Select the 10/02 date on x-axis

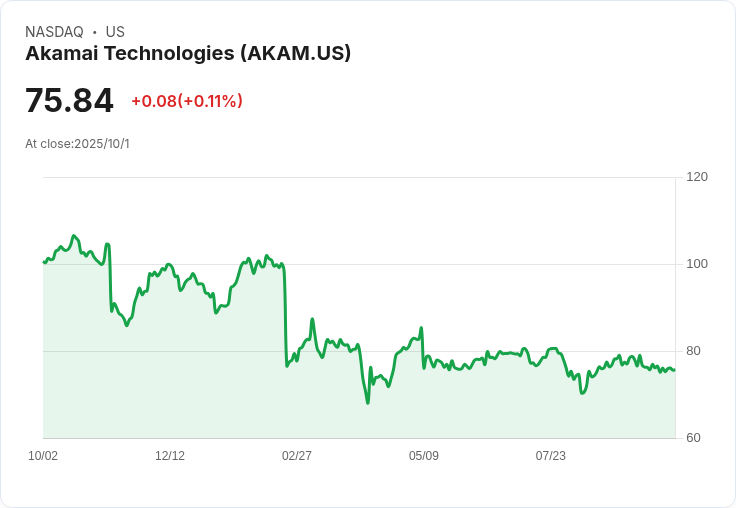(43, 456)
